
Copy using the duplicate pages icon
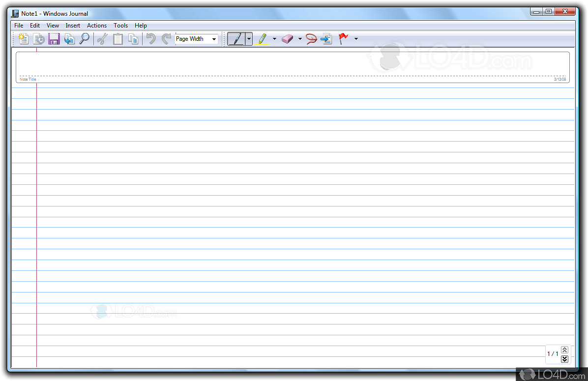(133, 39)
